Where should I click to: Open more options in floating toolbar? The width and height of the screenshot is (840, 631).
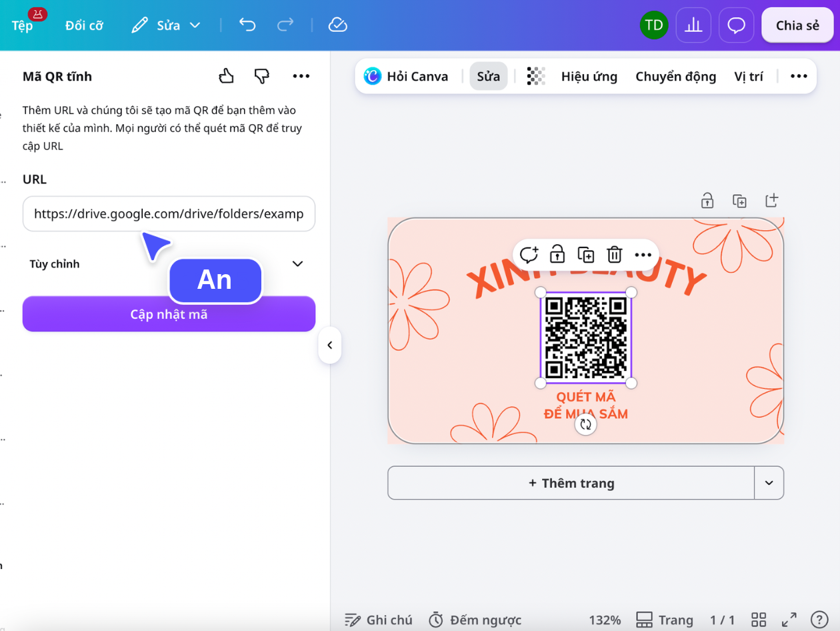(799, 76)
